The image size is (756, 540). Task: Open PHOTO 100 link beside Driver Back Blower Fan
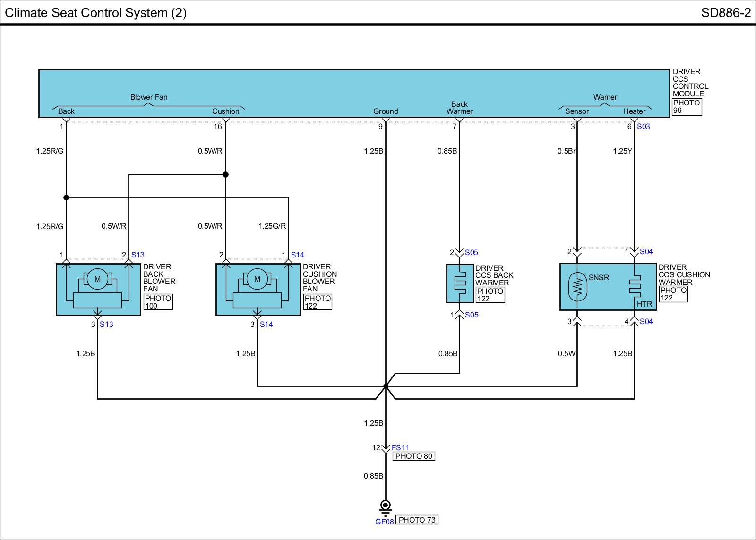pyautogui.click(x=158, y=302)
